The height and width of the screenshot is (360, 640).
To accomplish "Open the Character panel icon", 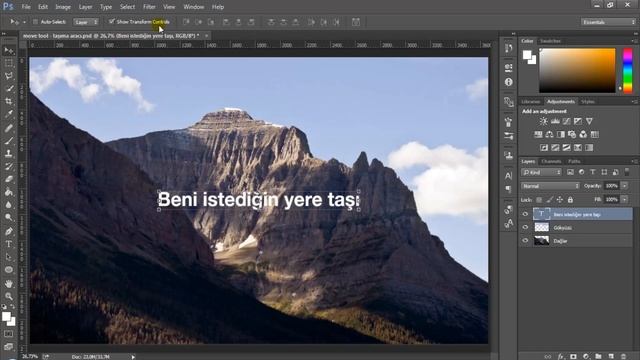I will [x=509, y=176].
